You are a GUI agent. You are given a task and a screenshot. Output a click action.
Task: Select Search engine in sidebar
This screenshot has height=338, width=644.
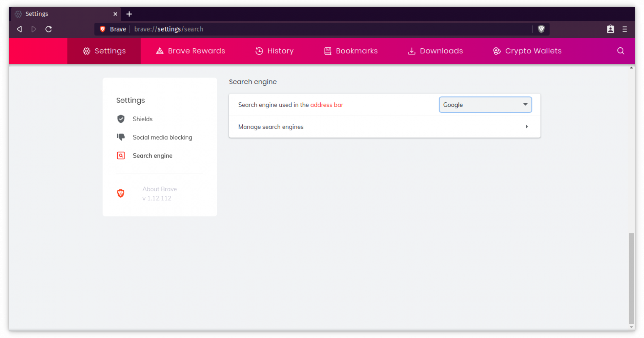tap(153, 155)
